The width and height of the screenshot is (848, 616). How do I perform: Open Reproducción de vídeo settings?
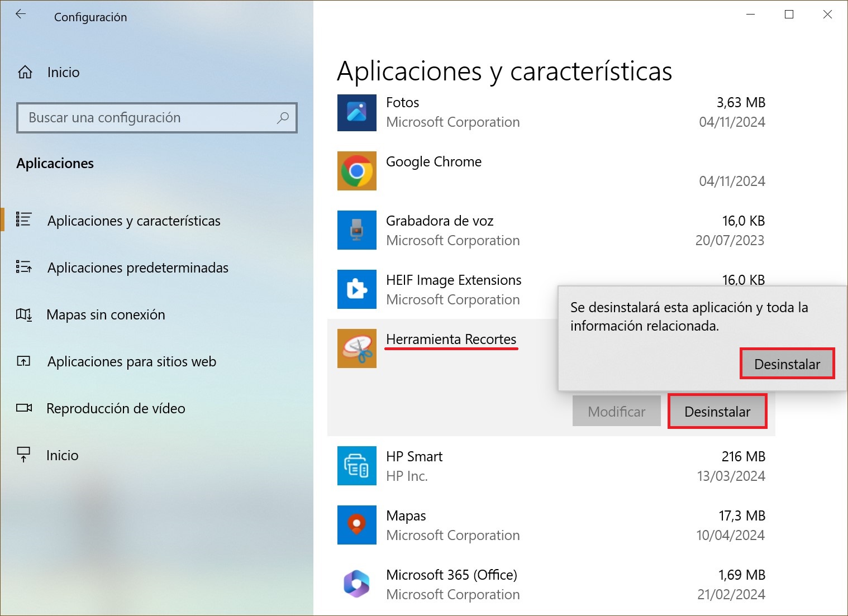116,408
